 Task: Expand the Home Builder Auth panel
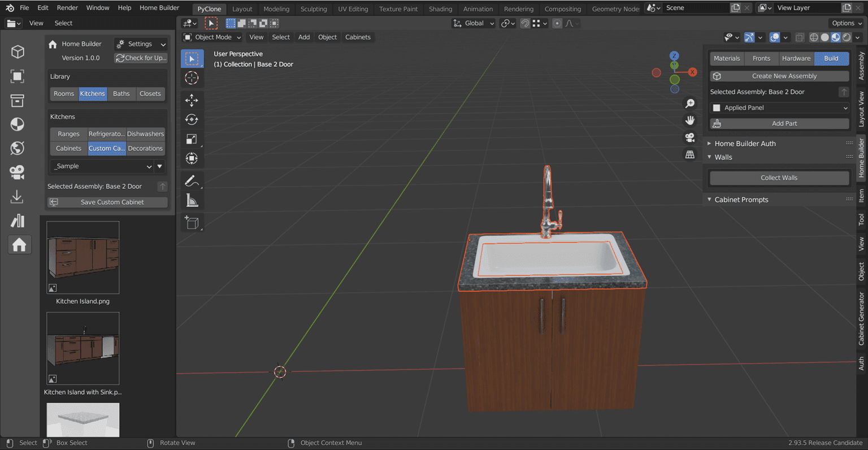click(x=744, y=144)
